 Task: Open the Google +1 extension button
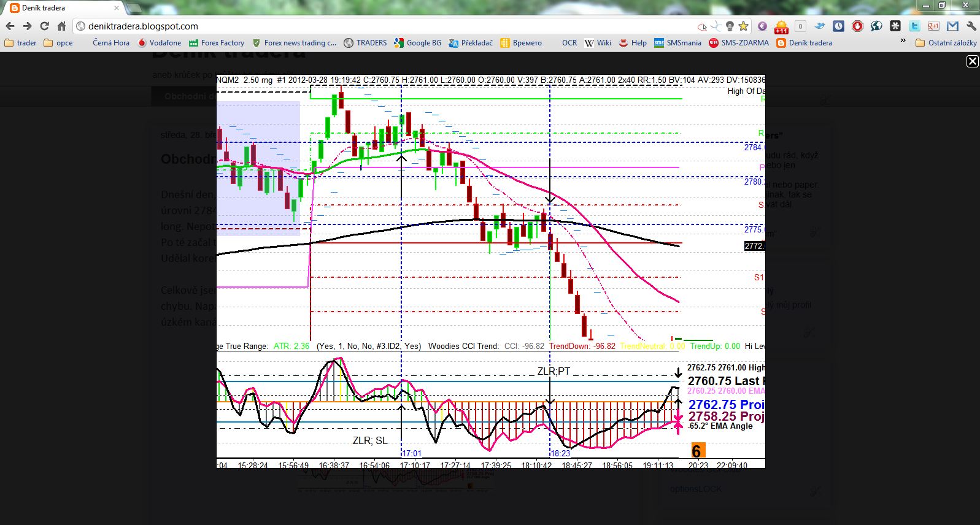pos(933,26)
